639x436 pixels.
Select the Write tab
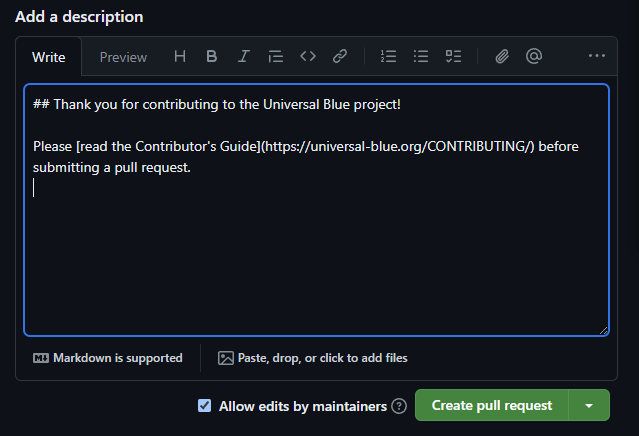coord(49,57)
